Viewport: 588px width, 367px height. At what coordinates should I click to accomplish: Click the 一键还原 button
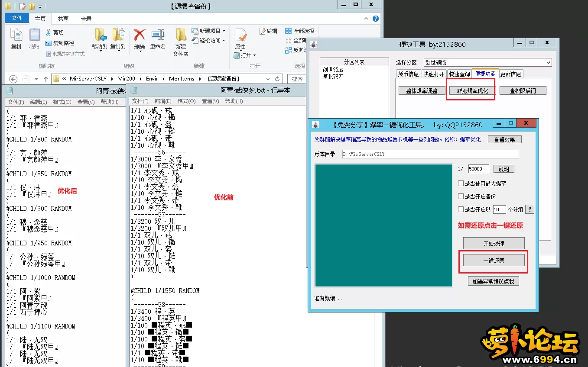pos(494,261)
